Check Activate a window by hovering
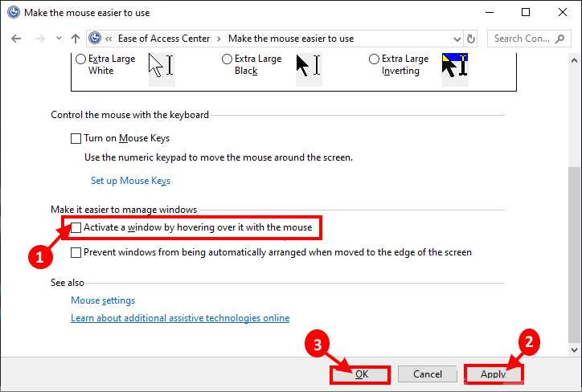This screenshot has width=582, height=392. [76, 227]
